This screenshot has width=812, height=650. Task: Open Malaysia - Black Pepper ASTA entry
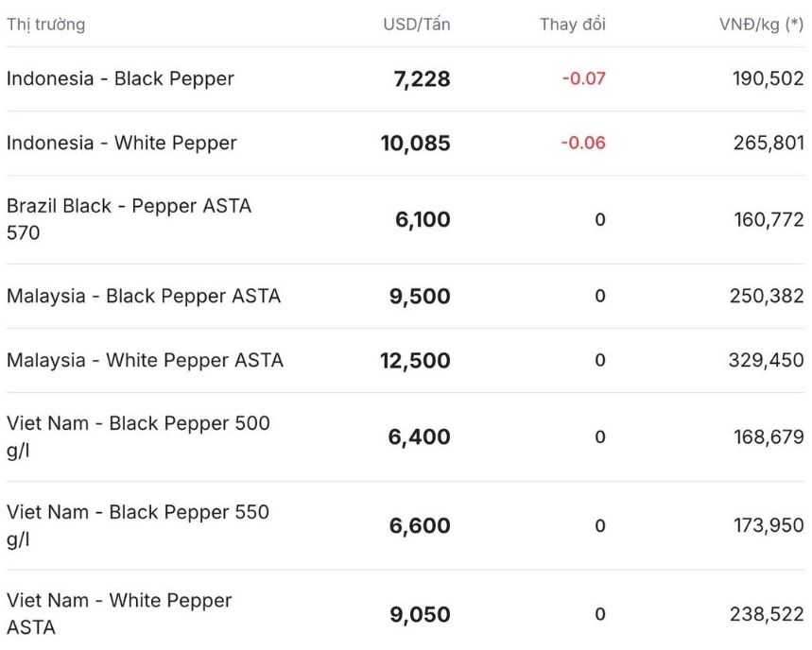click(x=144, y=296)
